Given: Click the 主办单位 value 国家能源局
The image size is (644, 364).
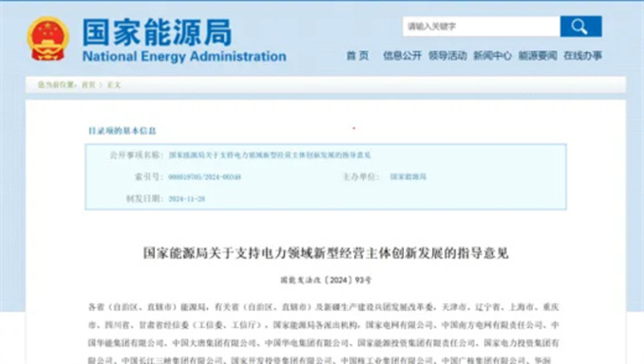Looking at the screenshot, I should pyautogui.click(x=408, y=177).
